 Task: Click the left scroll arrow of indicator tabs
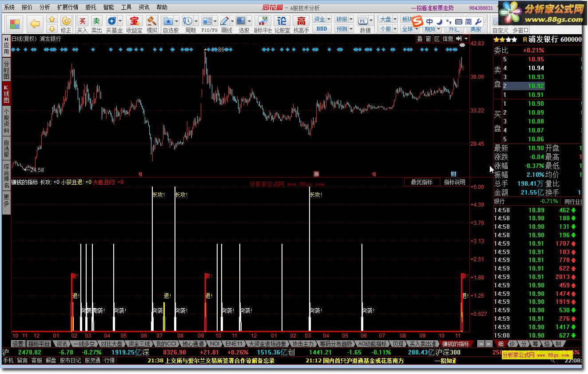[x=481, y=344]
